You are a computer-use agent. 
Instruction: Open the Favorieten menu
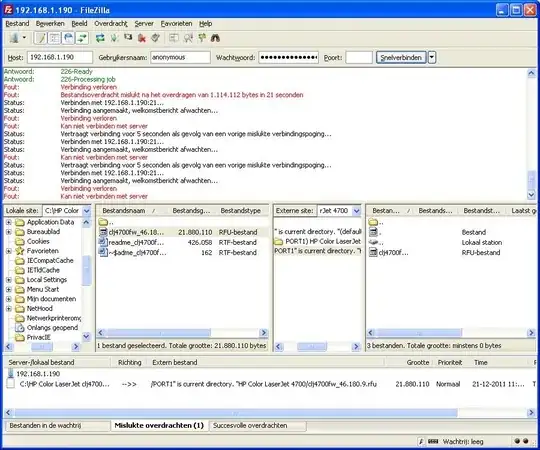(176, 23)
